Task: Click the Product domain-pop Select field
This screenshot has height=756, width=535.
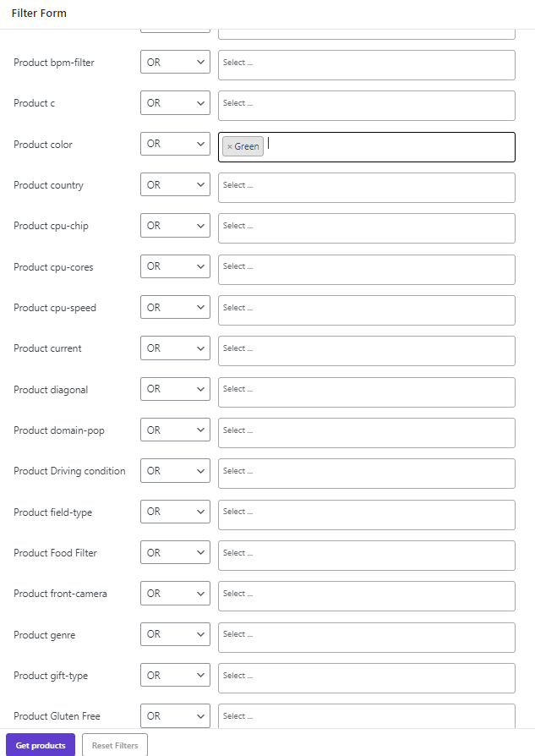Action: [x=366, y=433]
